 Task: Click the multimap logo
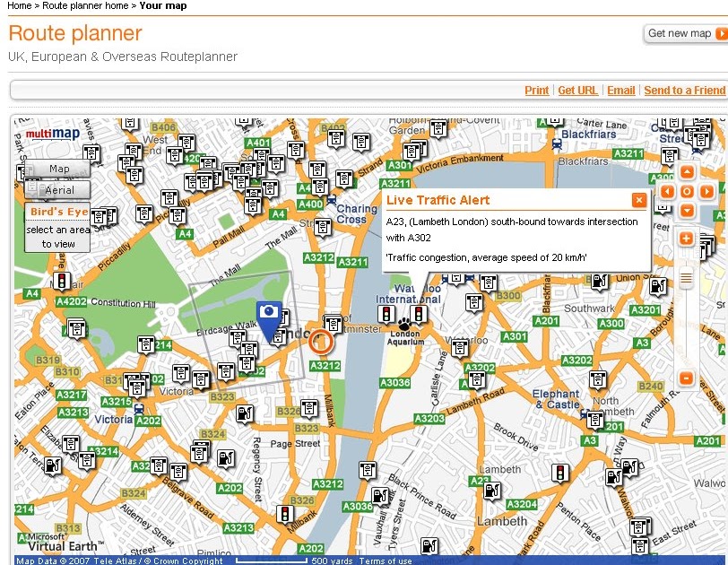[53, 134]
